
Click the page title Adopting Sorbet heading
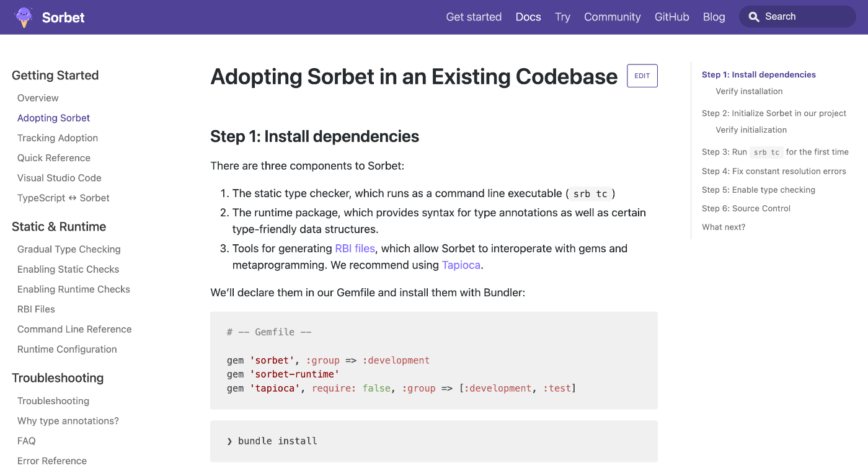[x=414, y=76]
